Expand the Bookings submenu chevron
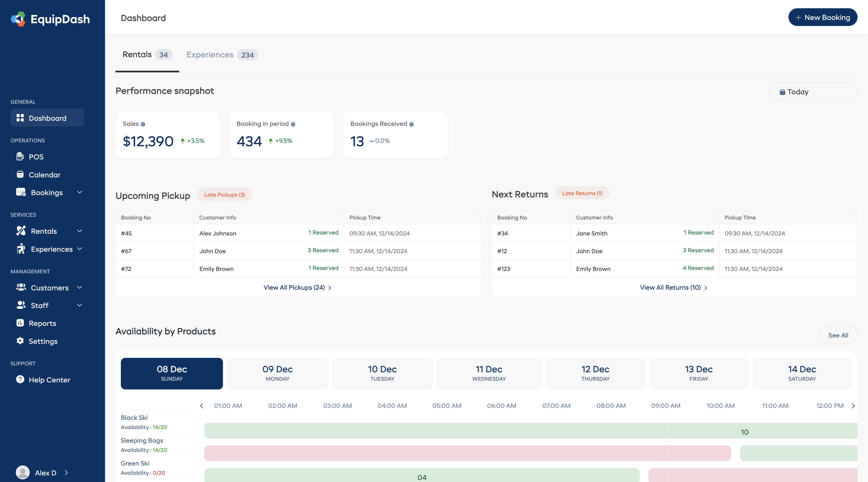The width and height of the screenshot is (868, 482). point(80,192)
